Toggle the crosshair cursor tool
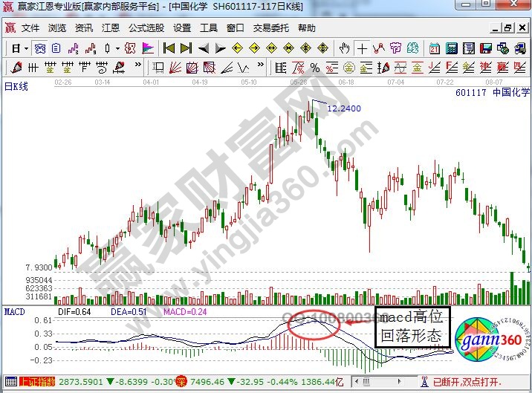Viewport: 532px width, 393px height. [362, 48]
